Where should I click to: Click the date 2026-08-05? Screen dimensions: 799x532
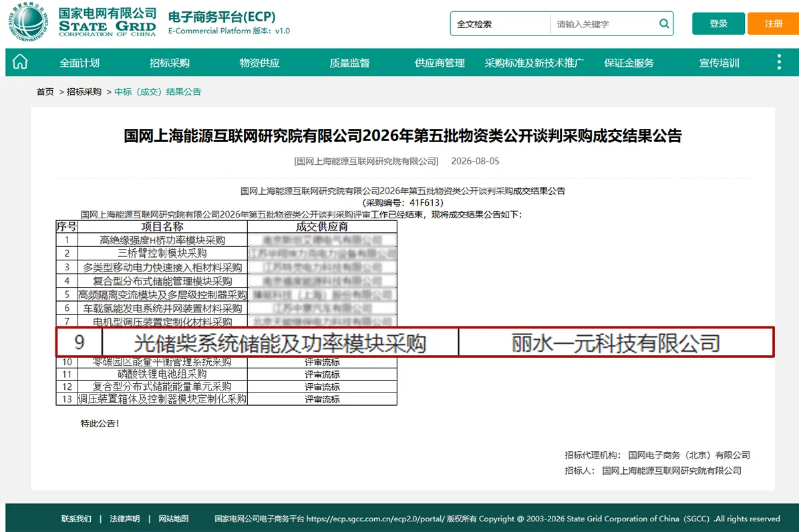475,161
